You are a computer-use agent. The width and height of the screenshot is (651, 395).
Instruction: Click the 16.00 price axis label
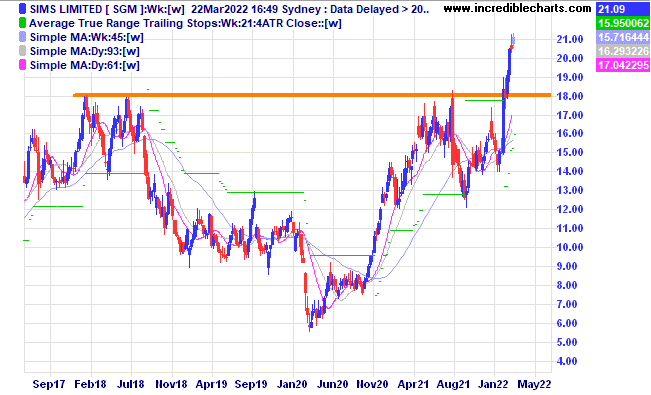coord(570,134)
